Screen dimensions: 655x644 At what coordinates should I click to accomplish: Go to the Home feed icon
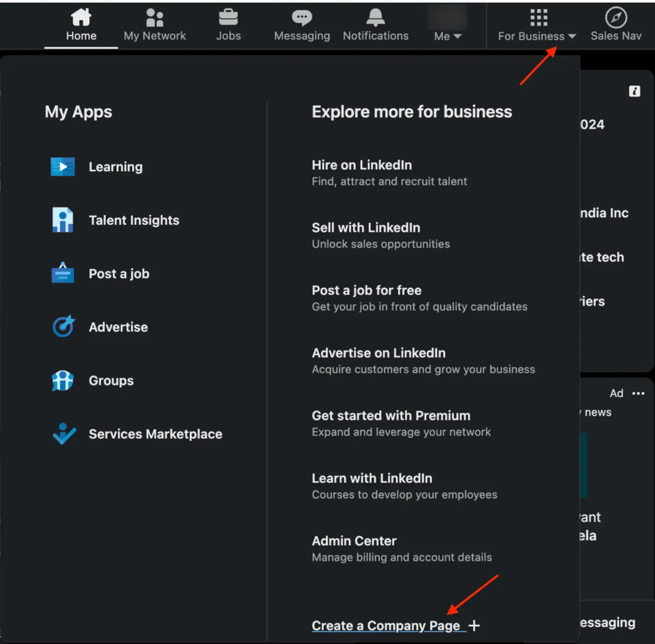click(81, 18)
